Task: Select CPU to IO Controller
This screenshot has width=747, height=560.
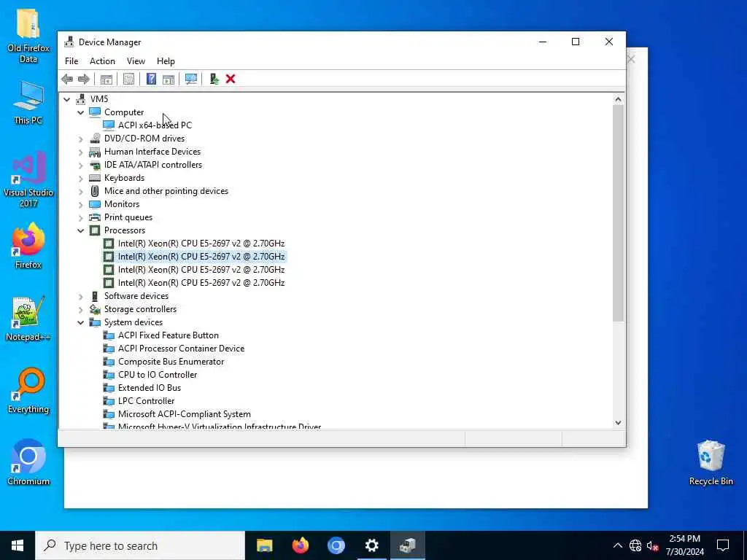Action: click(158, 375)
